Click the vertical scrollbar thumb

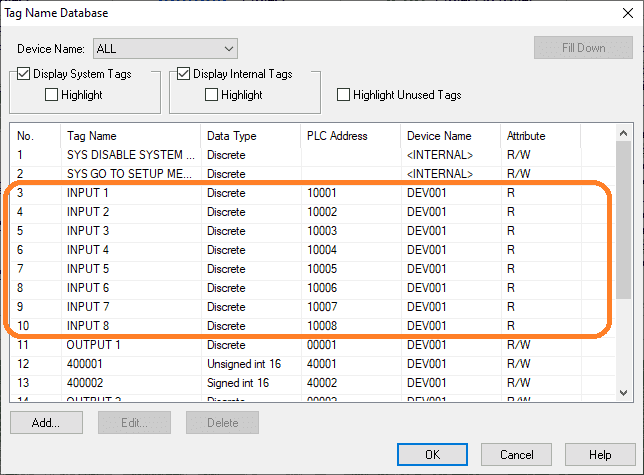click(x=623, y=220)
